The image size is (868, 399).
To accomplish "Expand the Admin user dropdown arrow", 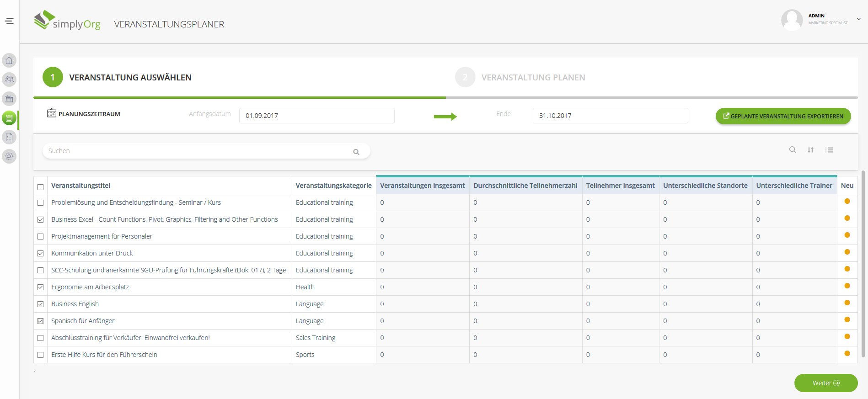I will tap(858, 19).
